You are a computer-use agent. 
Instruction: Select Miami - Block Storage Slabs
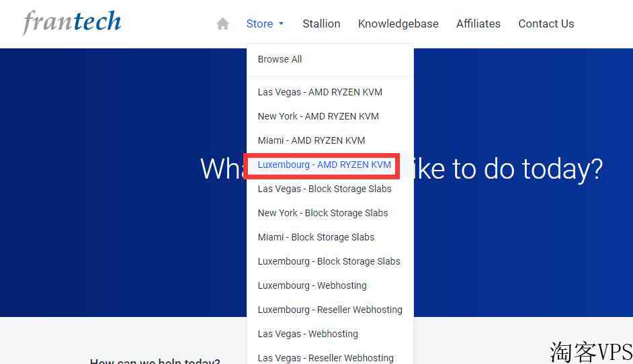(x=316, y=237)
